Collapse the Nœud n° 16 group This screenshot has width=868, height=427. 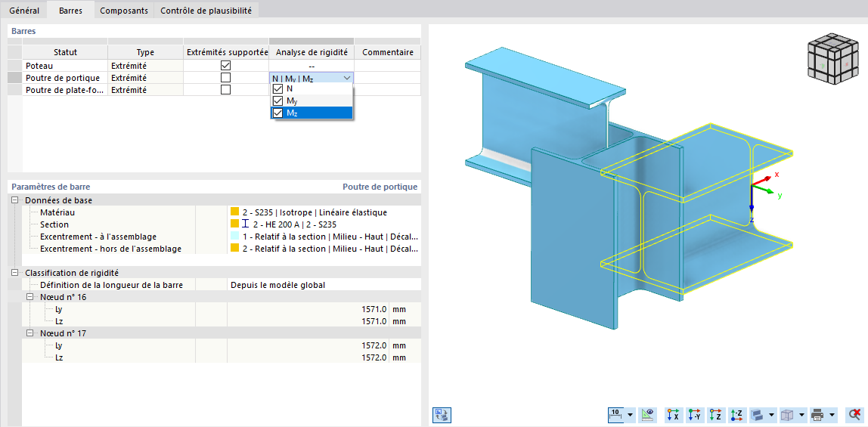click(30, 297)
